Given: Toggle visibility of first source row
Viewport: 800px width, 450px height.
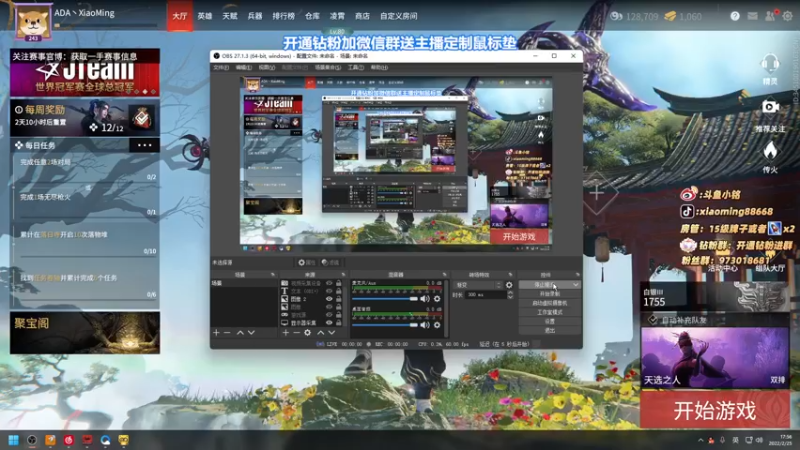Looking at the screenshot, I should (329, 283).
